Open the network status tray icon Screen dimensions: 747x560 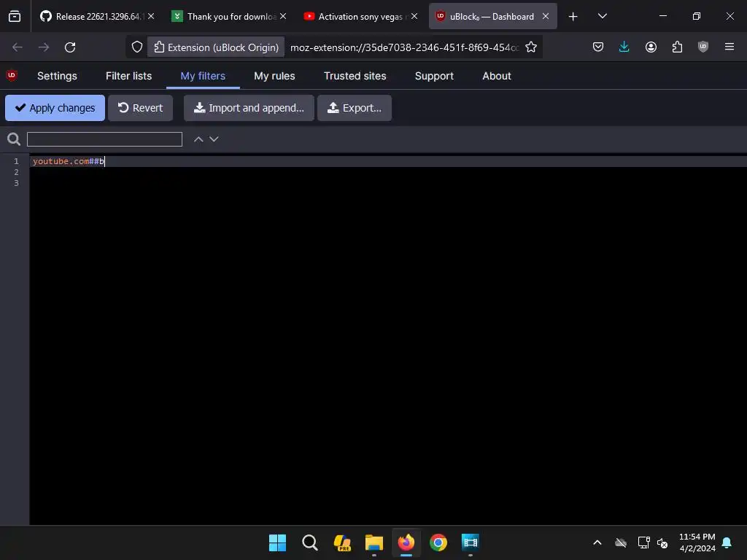click(643, 542)
